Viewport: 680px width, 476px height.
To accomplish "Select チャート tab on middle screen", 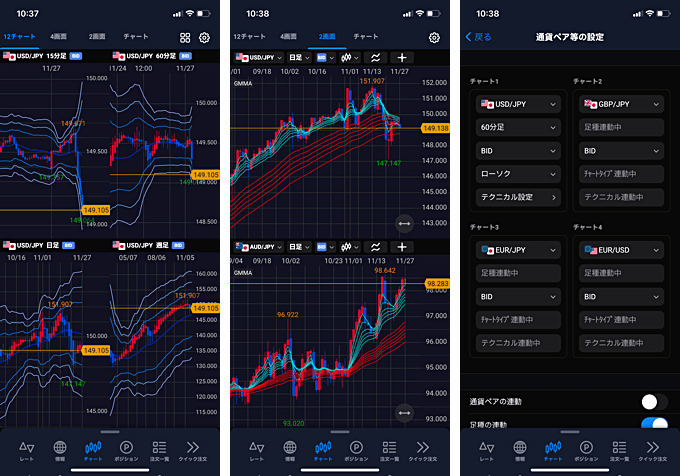I will (x=366, y=36).
